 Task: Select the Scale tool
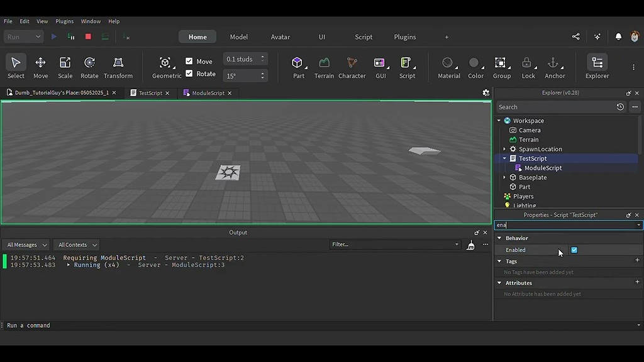65,67
